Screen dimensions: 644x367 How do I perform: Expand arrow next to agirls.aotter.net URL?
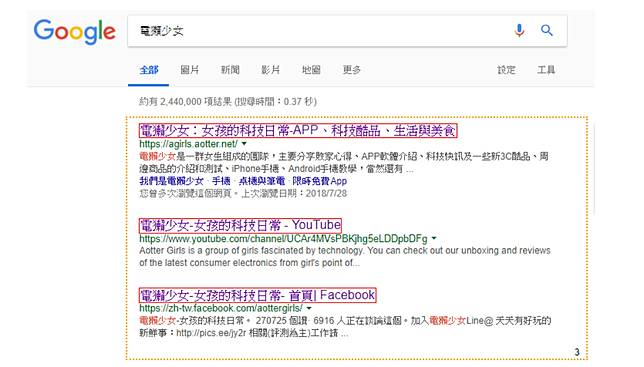click(x=244, y=144)
